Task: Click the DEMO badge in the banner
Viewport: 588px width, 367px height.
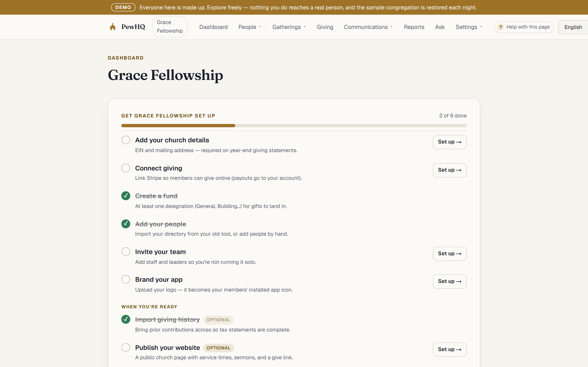Action: click(x=123, y=7)
